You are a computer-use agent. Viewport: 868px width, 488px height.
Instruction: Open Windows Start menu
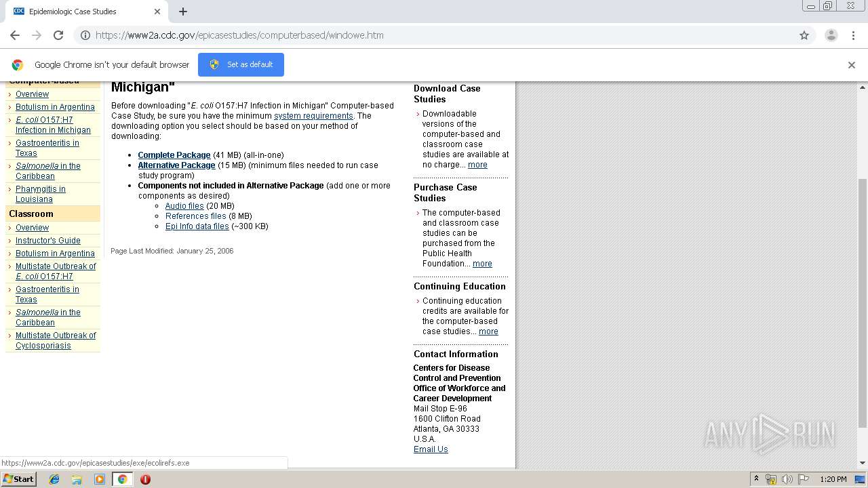(19, 479)
